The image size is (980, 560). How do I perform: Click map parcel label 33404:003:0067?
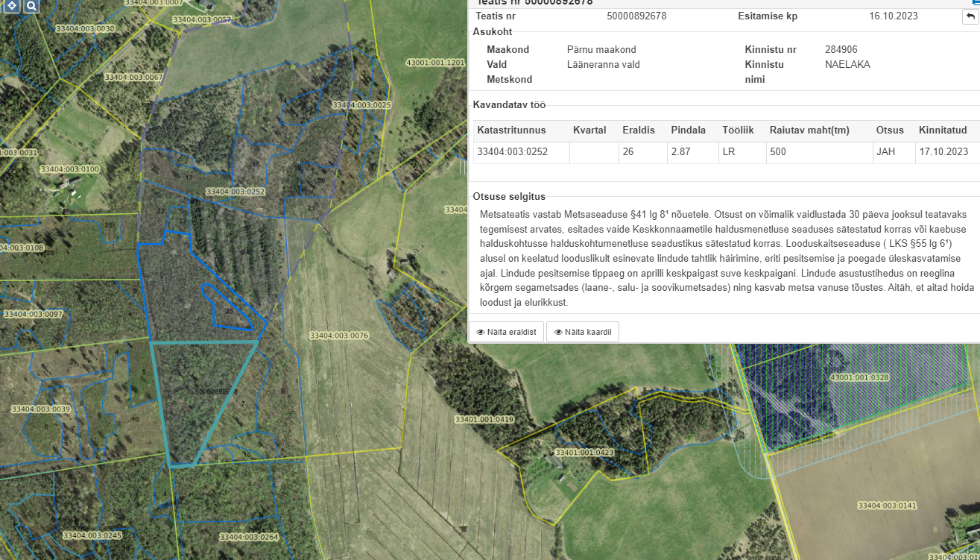click(x=134, y=78)
